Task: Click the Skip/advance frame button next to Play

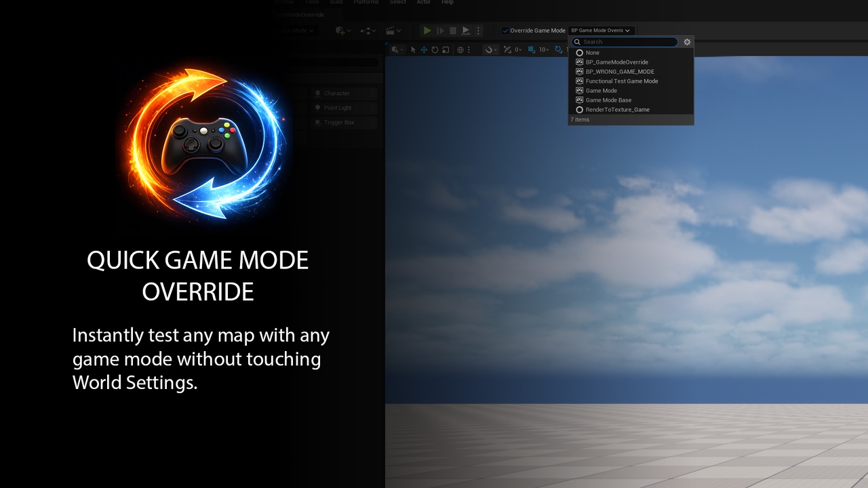Action: pyautogui.click(x=440, y=30)
